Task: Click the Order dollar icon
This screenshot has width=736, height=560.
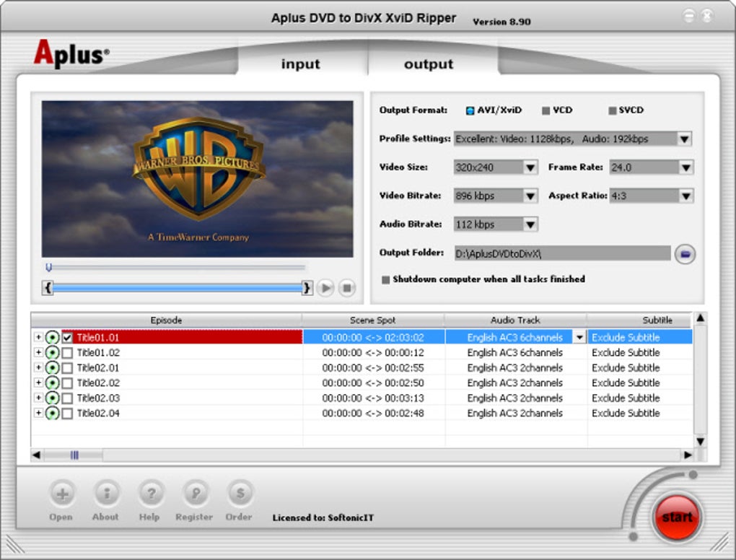Action: pyautogui.click(x=240, y=494)
